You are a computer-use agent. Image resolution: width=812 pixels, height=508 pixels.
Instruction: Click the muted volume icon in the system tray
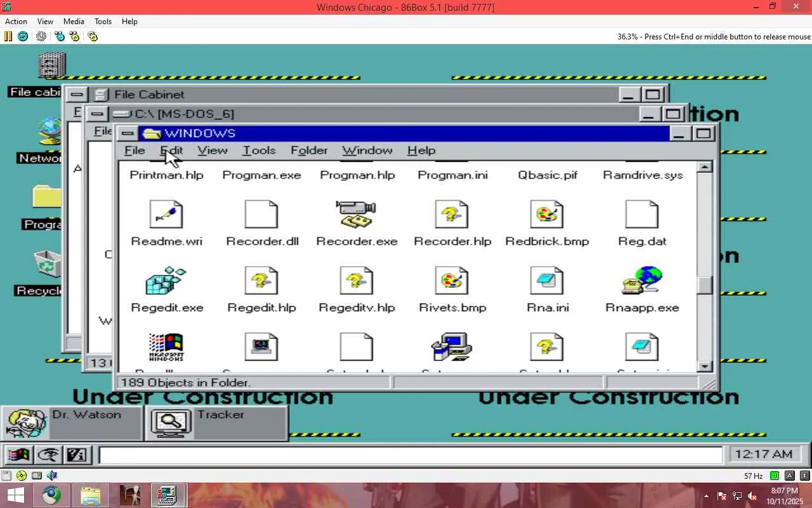(752, 496)
